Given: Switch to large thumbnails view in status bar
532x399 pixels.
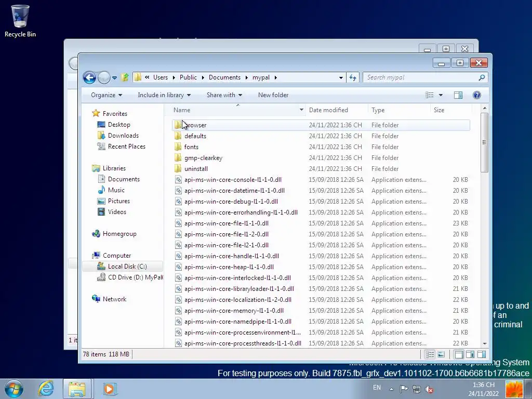Looking at the screenshot, I should click(x=441, y=354).
